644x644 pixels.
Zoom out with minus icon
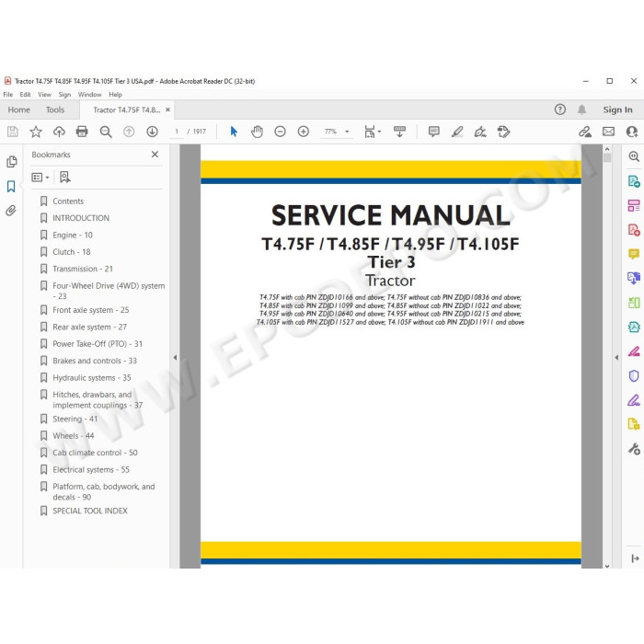(280, 132)
